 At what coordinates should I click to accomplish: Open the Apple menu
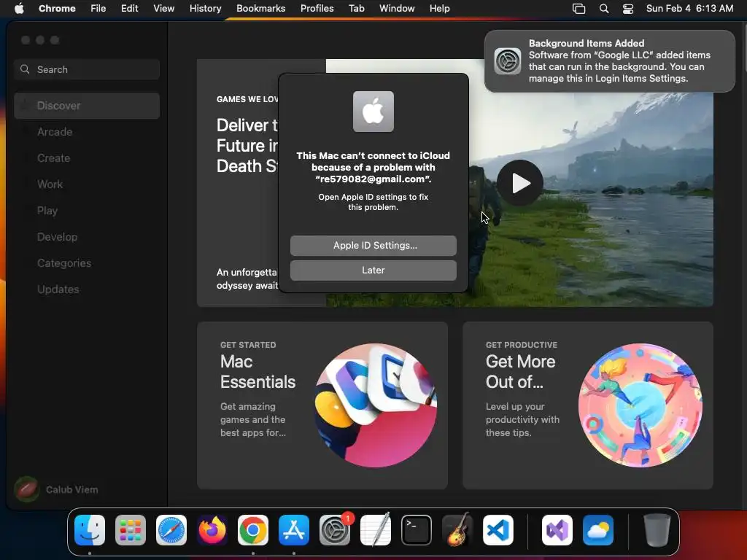point(19,8)
